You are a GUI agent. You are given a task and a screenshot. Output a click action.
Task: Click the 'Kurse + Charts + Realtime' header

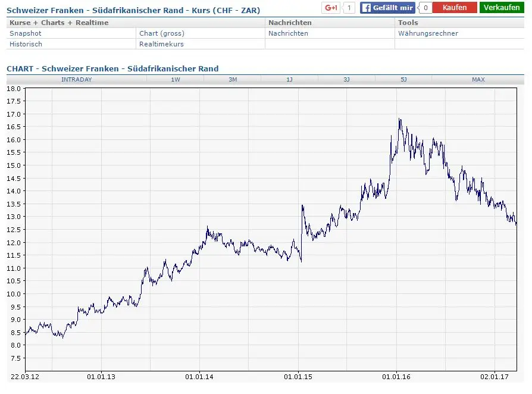(x=59, y=23)
